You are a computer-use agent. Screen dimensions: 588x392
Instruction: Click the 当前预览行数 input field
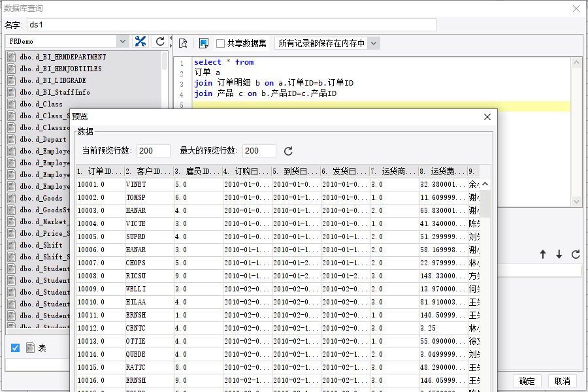coord(154,151)
